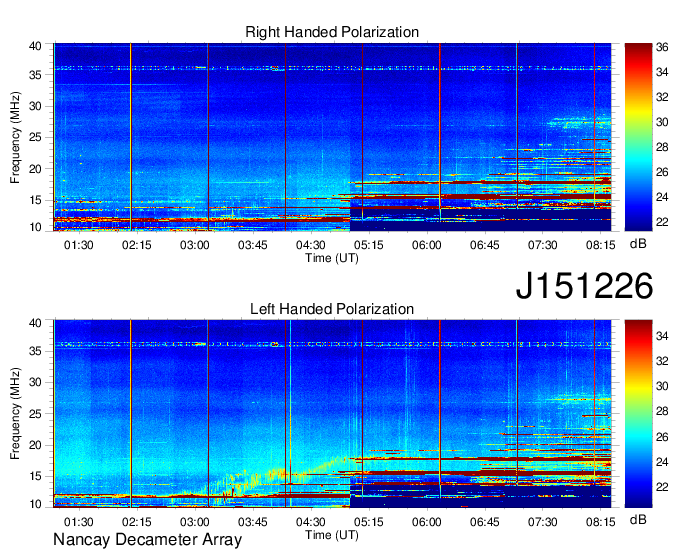Click the "36" value on Right Handed color bar

coord(662,47)
